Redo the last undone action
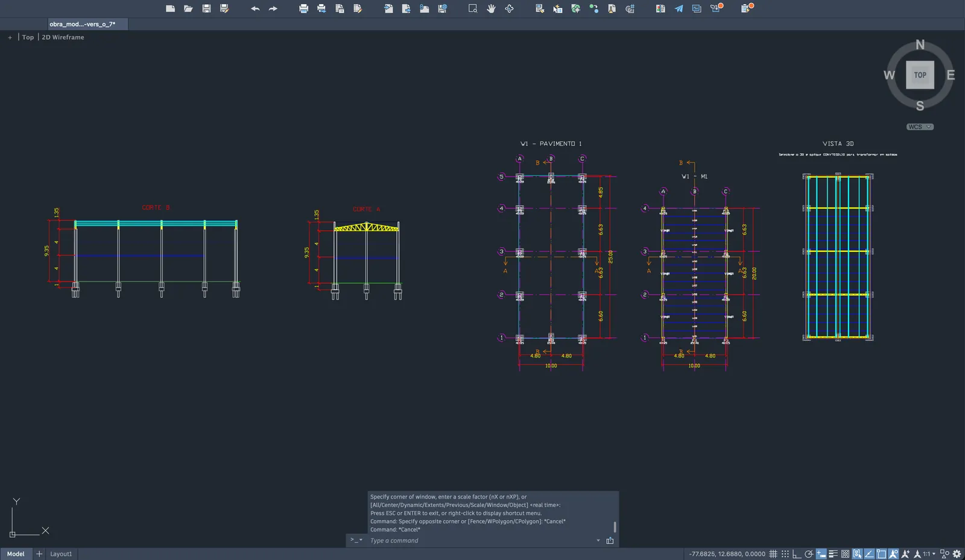The height and width of the screenshot is (560, 965). (x=273, y=8)
